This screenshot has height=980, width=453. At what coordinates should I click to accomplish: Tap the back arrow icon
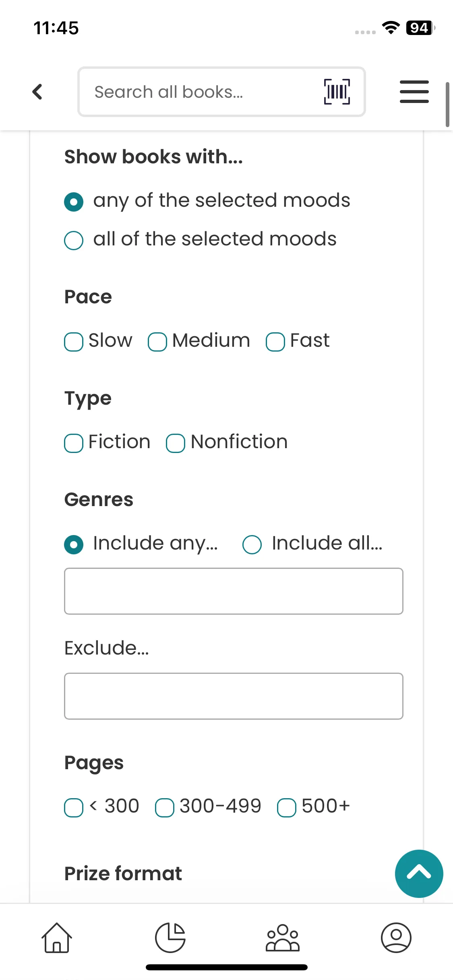[37, 92]
